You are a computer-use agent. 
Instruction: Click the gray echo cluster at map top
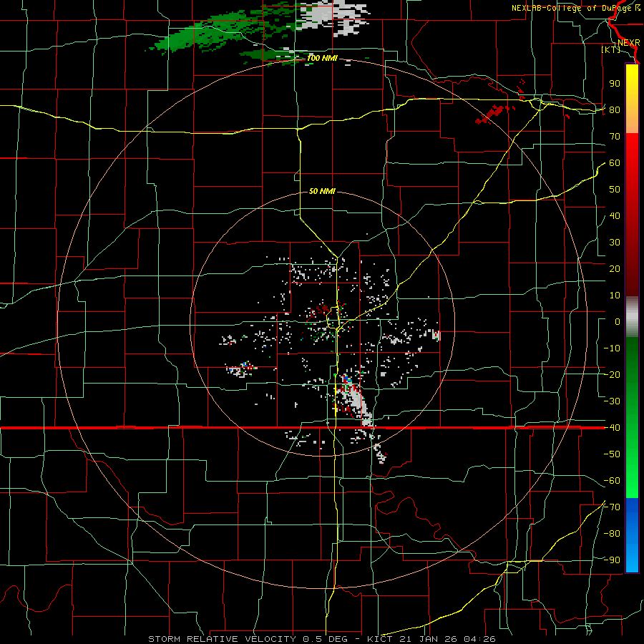pyautogui.click(x=335, y=16)
